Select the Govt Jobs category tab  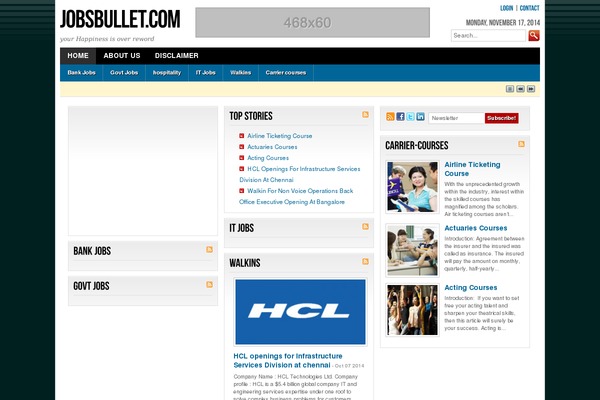pyautogui.click(x=124, y=73)
